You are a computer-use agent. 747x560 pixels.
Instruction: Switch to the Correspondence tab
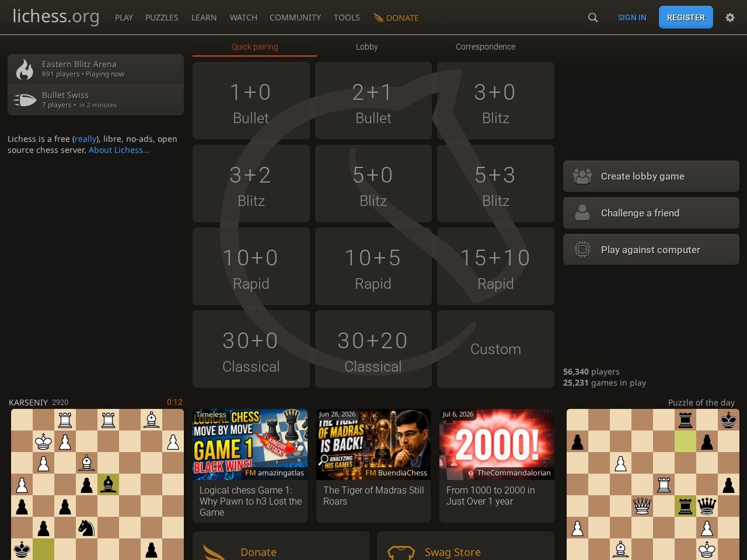pos(486,47)
